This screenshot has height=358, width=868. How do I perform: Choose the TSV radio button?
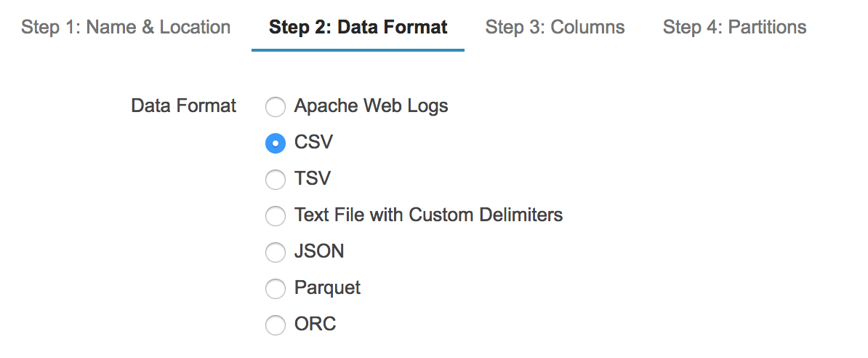click(x=276, y=180)
